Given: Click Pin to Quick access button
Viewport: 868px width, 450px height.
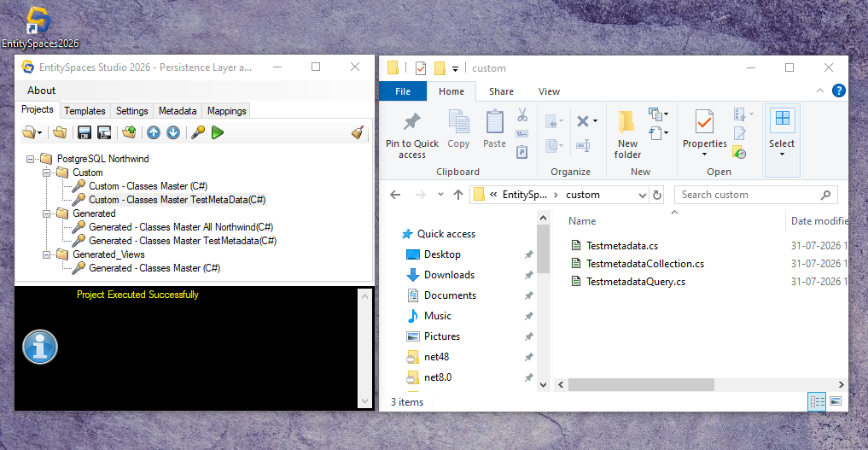Looking at the screenshot, I should (x=412, y=135).
